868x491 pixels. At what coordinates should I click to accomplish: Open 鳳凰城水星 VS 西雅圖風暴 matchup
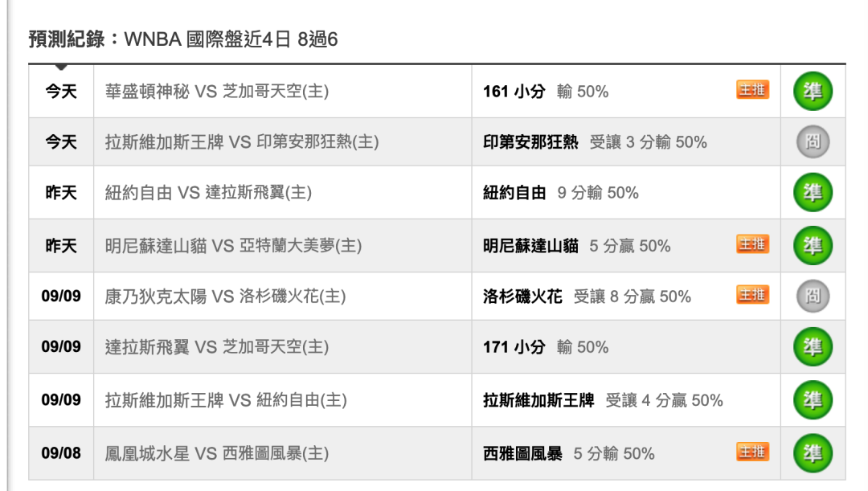point(217,454)
